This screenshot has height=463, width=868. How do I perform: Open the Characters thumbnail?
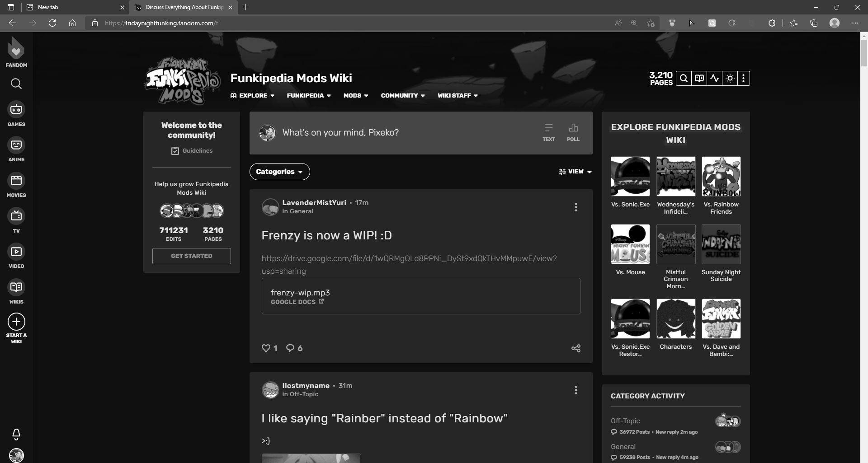pyautogui.click(x=676, y=319)
